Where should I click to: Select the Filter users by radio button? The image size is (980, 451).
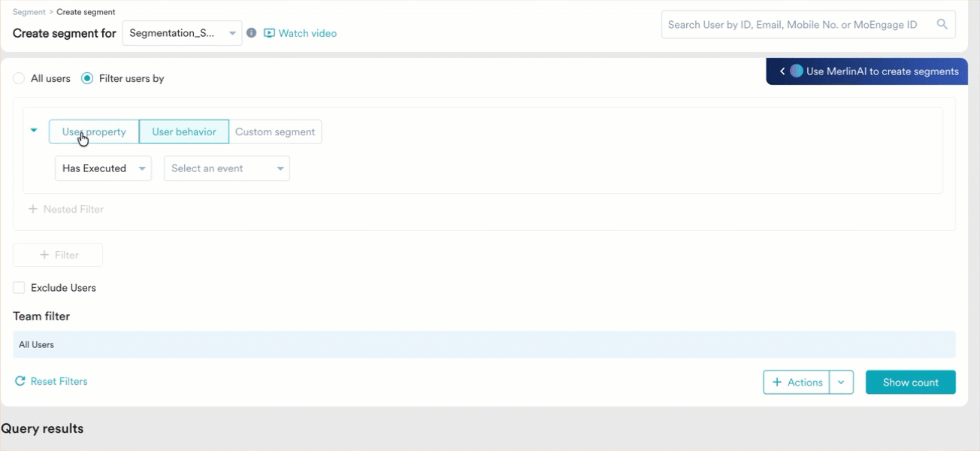coord(86,77)
